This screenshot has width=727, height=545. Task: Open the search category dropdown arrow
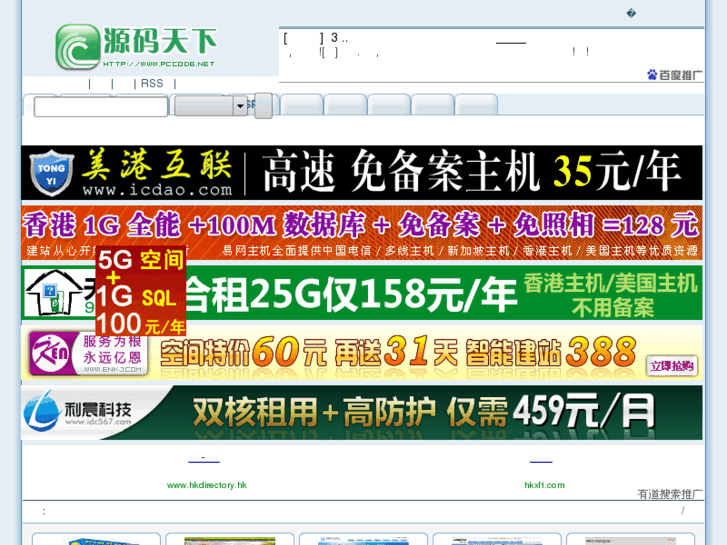point(240,106)
